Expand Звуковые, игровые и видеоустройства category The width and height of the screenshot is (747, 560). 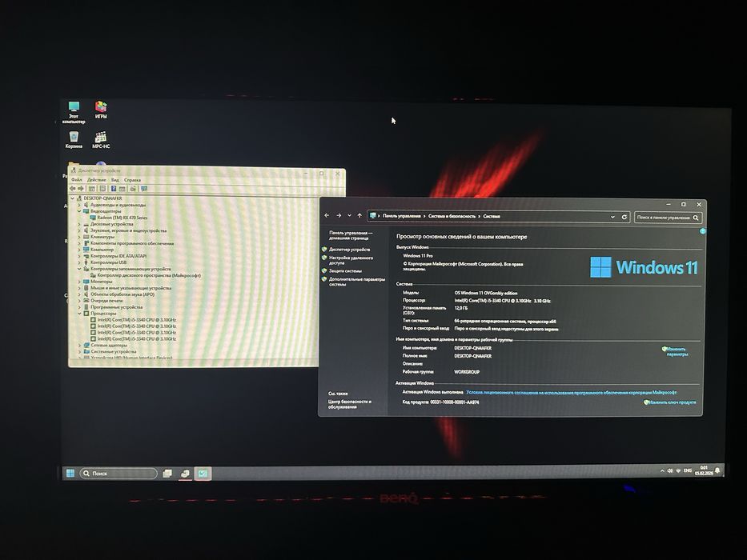79,230
